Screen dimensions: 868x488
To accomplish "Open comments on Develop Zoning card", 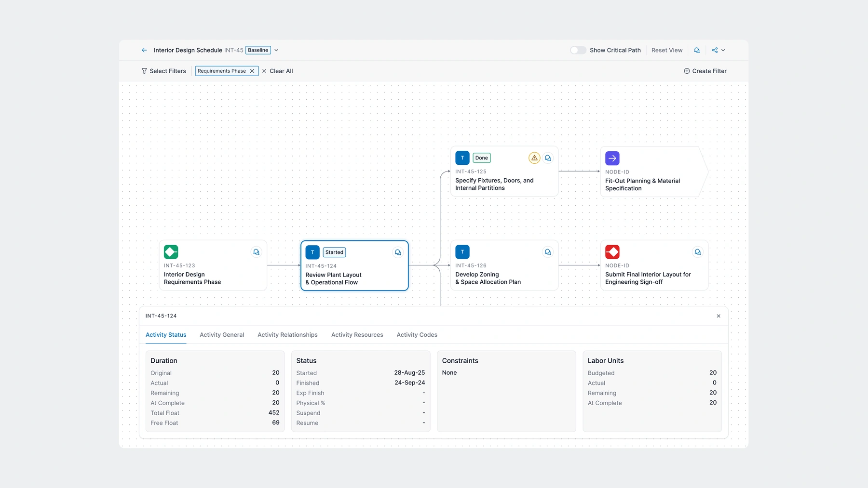I will point(548,252).
